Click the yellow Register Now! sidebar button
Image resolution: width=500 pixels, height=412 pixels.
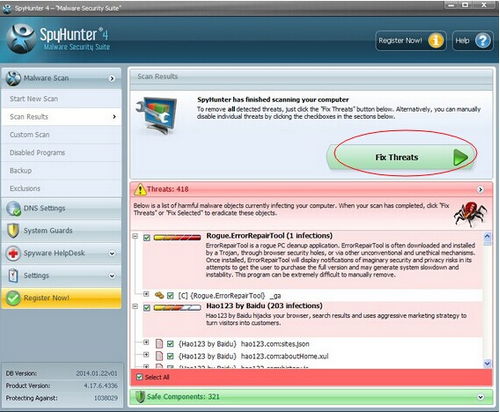coord(61,298)
